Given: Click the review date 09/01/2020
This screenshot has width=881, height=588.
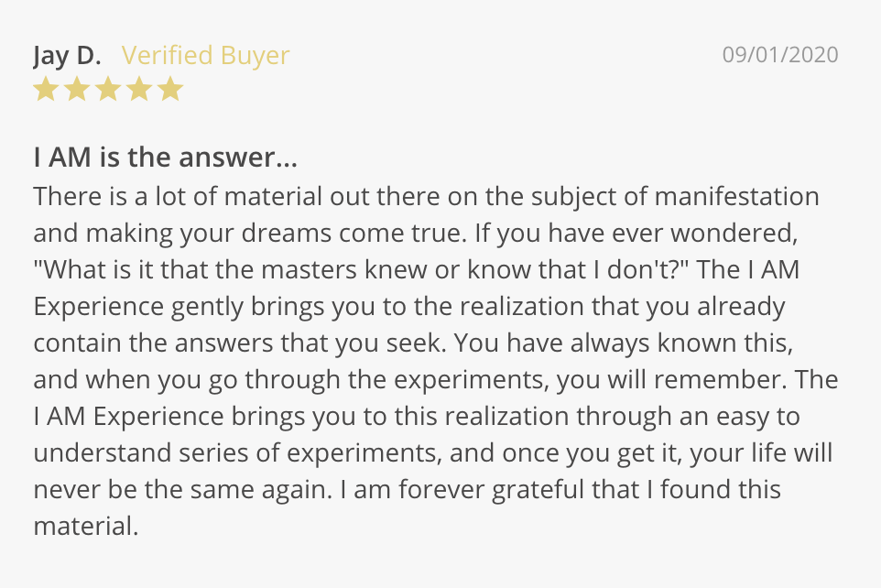Looking at the screenshot, I should 779,55.
